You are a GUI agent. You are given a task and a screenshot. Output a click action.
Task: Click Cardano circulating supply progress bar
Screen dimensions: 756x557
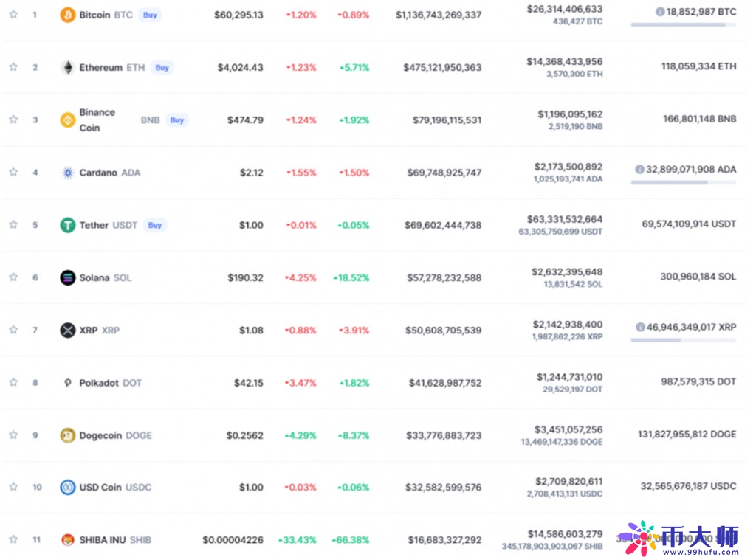pos(683,183)
